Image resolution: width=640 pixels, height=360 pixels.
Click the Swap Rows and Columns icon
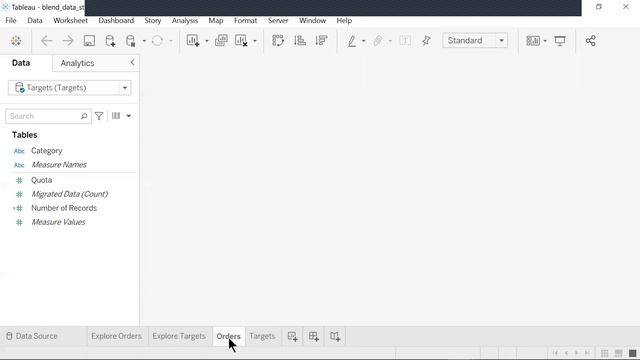click(278, 40)
